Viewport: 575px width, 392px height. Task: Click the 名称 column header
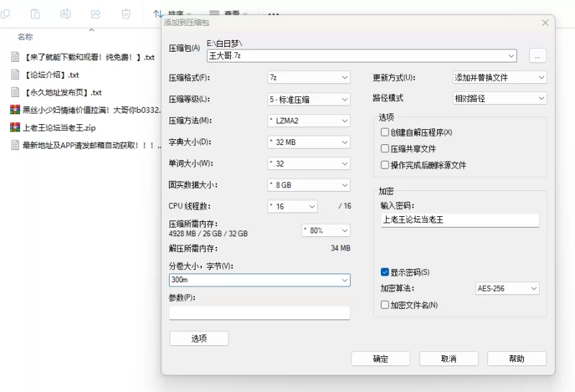(25, 37)
